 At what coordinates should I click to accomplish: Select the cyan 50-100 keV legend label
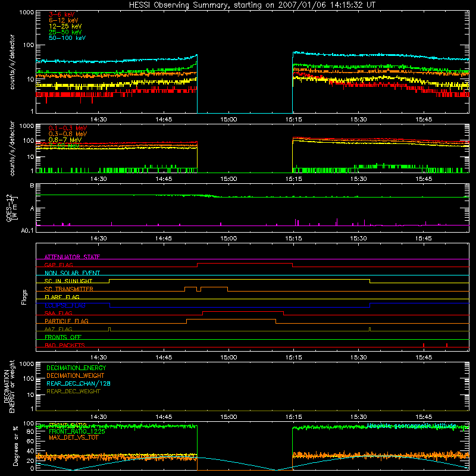67,38
